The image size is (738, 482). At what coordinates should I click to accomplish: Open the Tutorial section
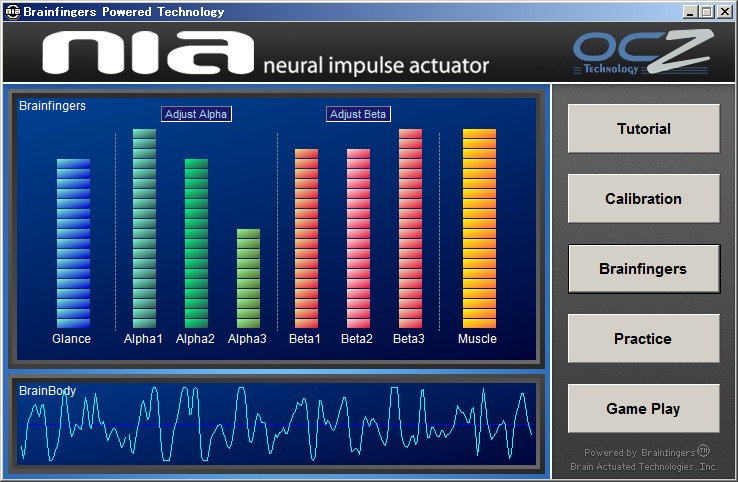click(x=643, y=129)
